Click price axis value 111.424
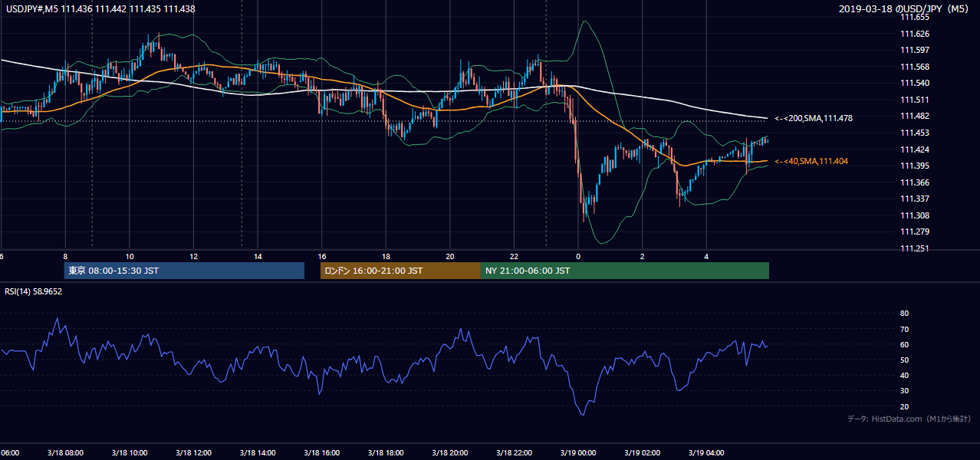The height and width of the screenshot is (460, 980). click(x=916, y=149)
